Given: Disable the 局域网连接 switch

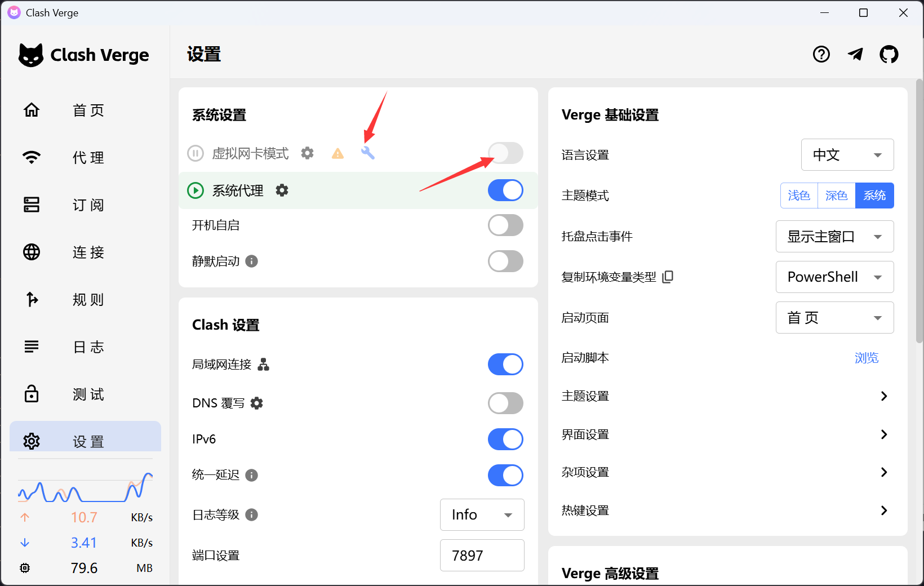Looking at the screenshot, I should click(x=505, y=365).
